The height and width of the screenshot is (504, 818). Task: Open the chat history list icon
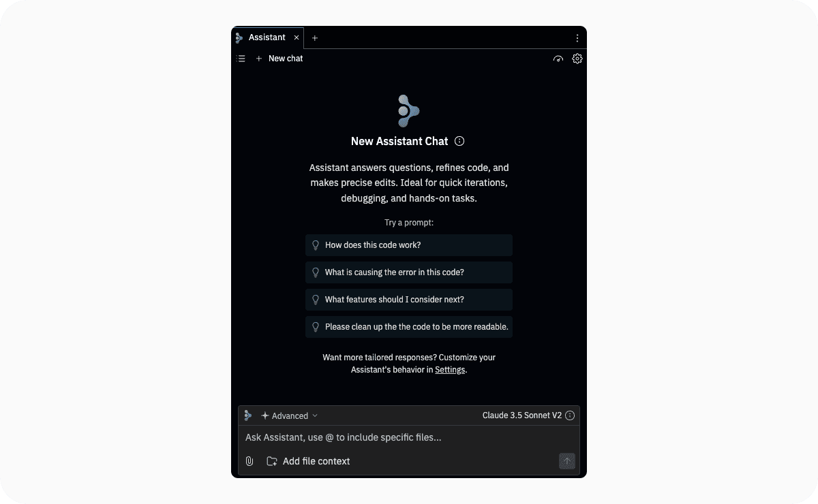(x=241, y=59)
